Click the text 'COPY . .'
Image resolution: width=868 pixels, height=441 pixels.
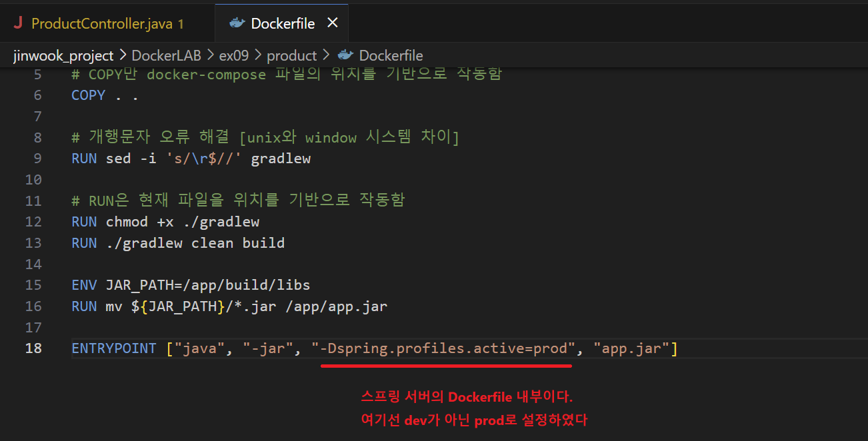pos(105,95)
